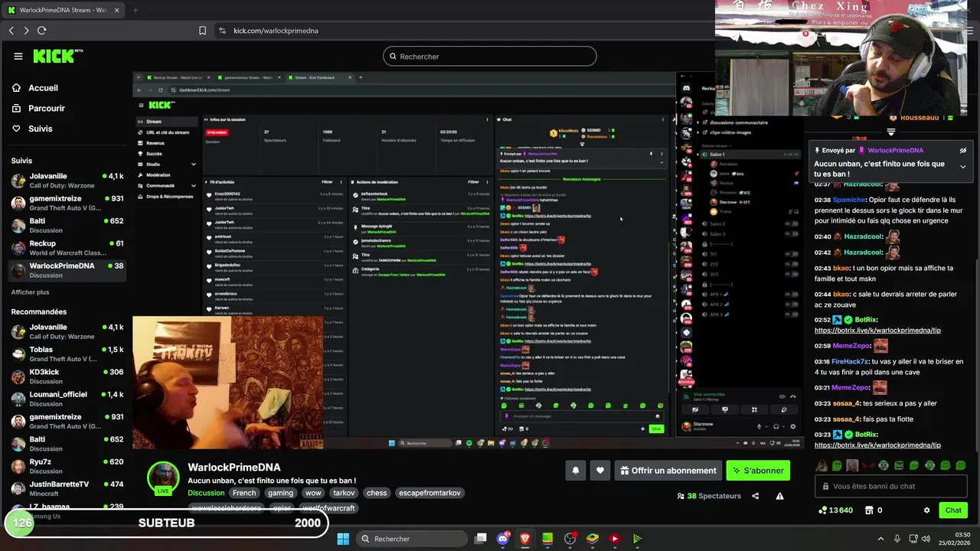
Task: Click the stream share icon
Action: (x=755, y=496)
